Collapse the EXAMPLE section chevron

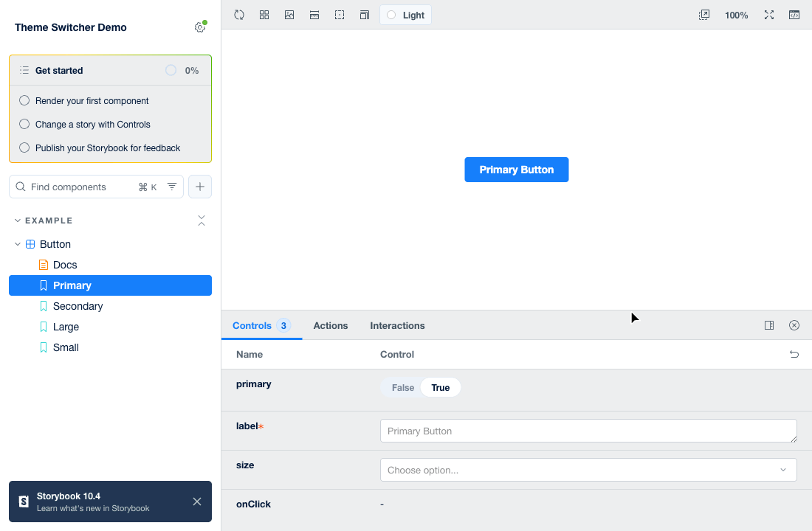[x=18, y=221]
